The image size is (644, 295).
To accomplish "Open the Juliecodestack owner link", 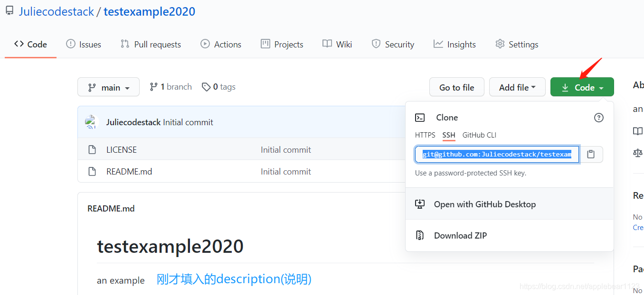I will point(57,11).
